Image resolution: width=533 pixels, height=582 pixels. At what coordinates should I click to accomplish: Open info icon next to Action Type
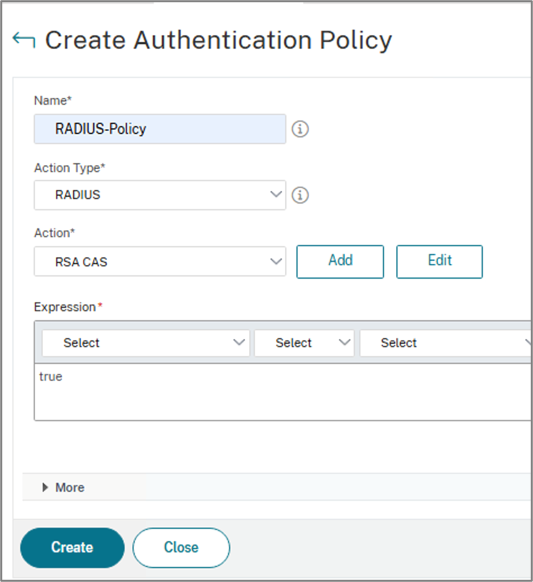point(300,195)
